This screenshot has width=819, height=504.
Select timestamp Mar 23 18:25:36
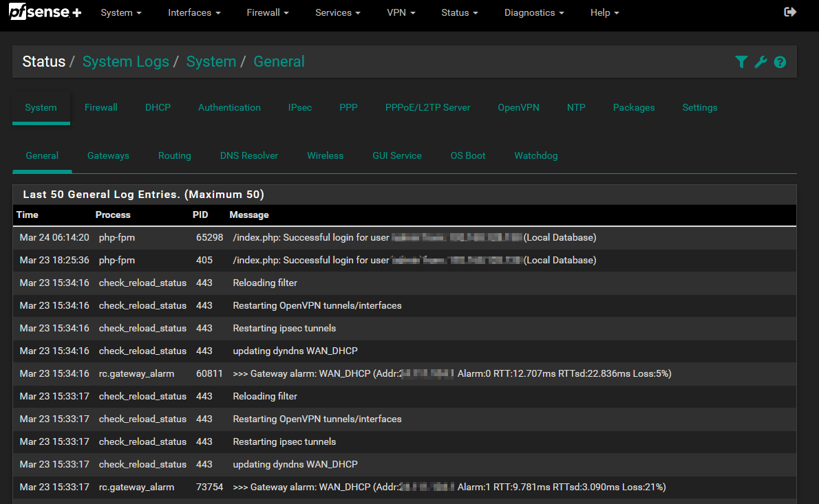click(54, 261)
